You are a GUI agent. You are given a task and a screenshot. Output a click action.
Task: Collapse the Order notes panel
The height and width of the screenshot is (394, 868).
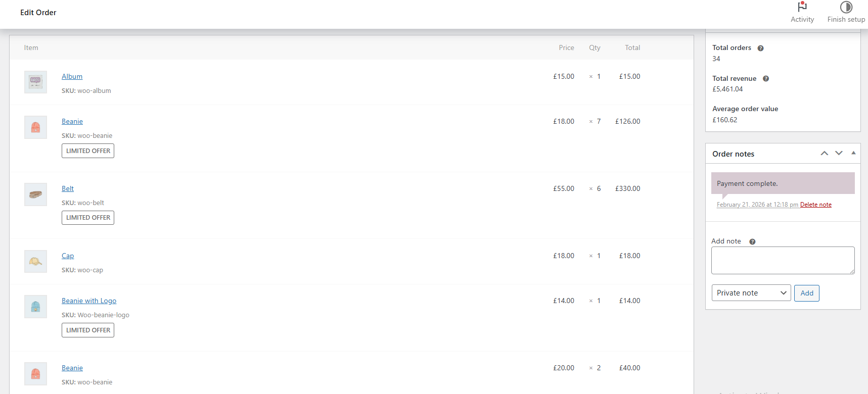[x=853, y=153]
